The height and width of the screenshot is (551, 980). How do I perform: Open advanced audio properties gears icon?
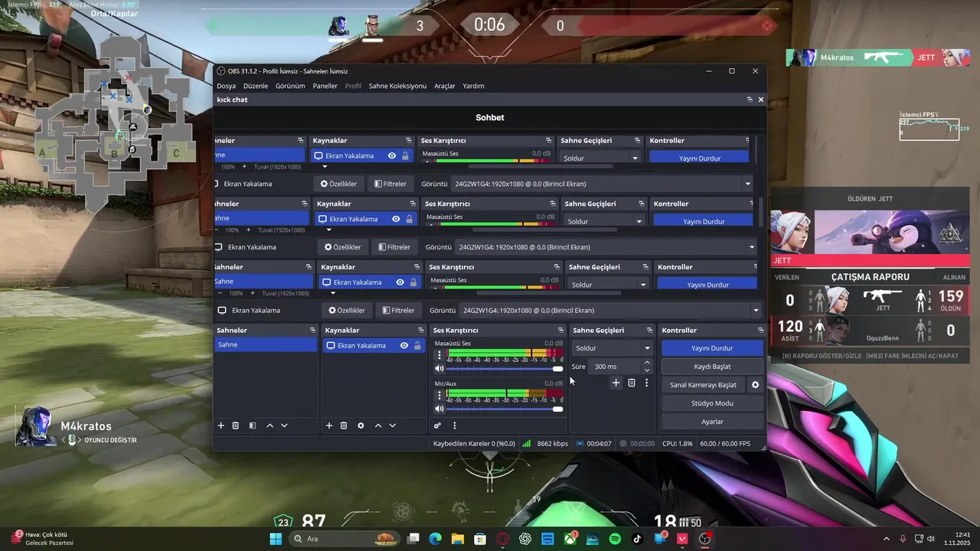(438, 425)
